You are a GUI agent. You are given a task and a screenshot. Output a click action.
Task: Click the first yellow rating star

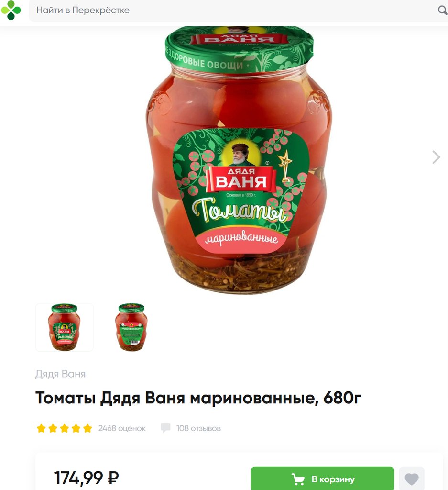click(x=41, y=428)
